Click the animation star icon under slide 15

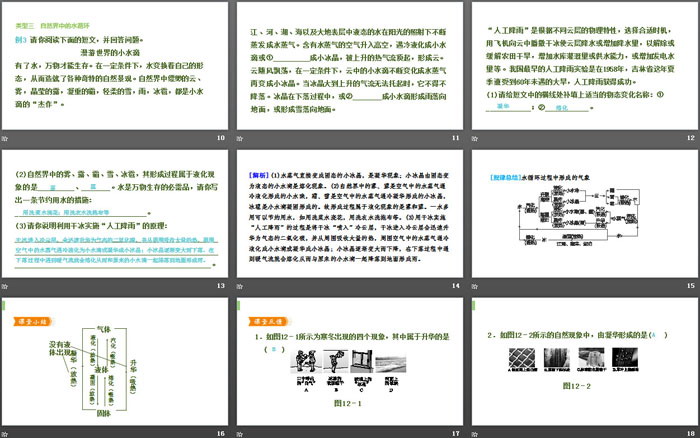475,286
